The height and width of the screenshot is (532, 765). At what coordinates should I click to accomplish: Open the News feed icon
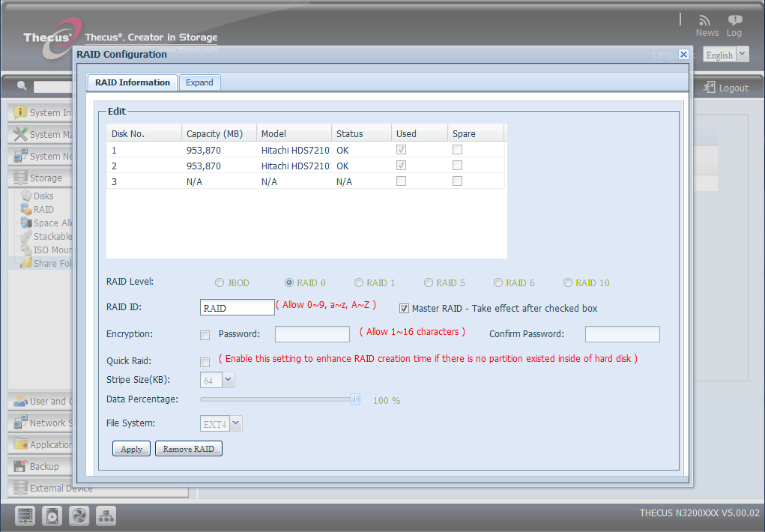(x=704, y=20)
